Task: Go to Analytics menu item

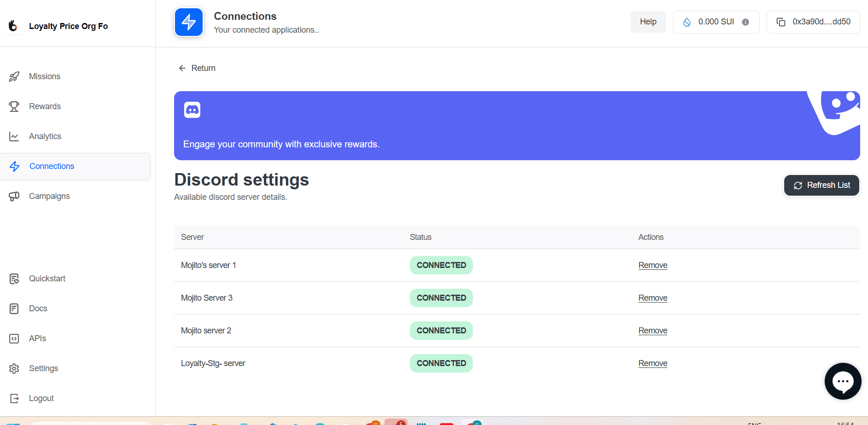Action: tap(45, 136)
